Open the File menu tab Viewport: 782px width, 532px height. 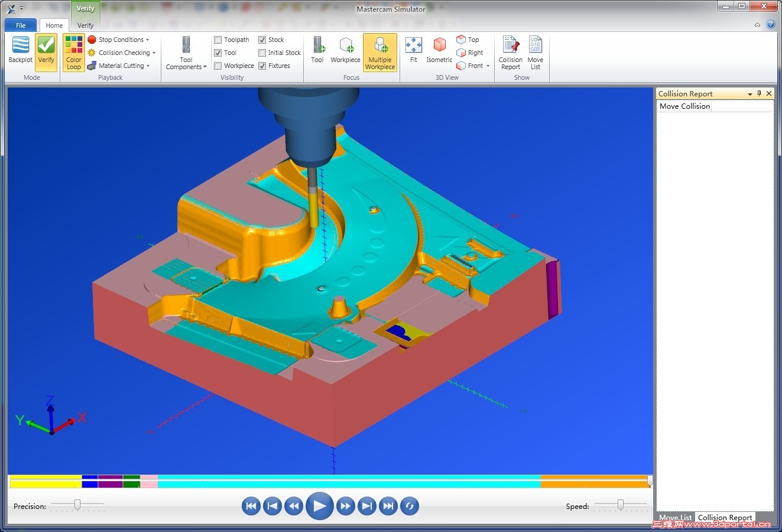[x=21, y=25]
